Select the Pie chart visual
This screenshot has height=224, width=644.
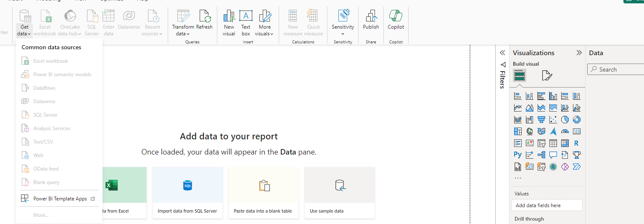(565, 120)
